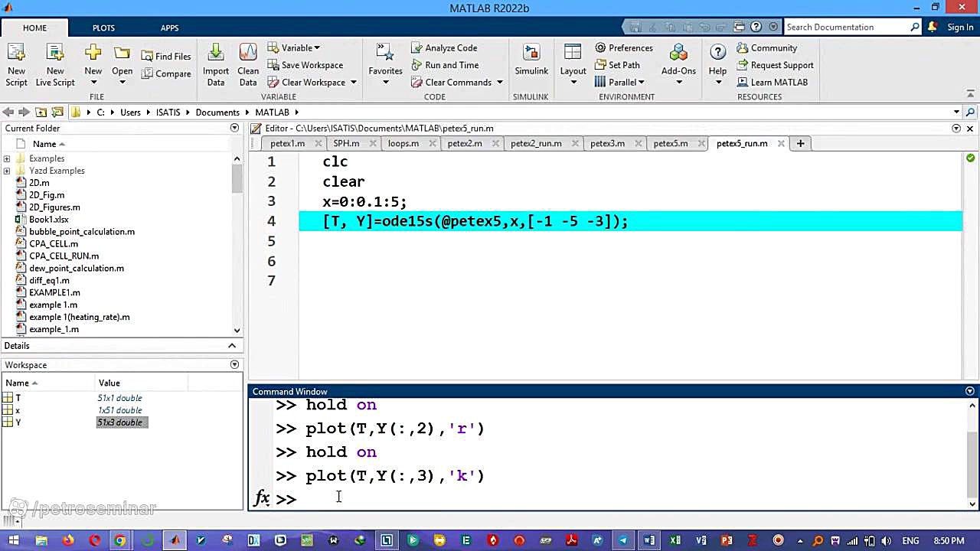
Task: Open the Preferences gear icon
Action: [x=600, y=48]
